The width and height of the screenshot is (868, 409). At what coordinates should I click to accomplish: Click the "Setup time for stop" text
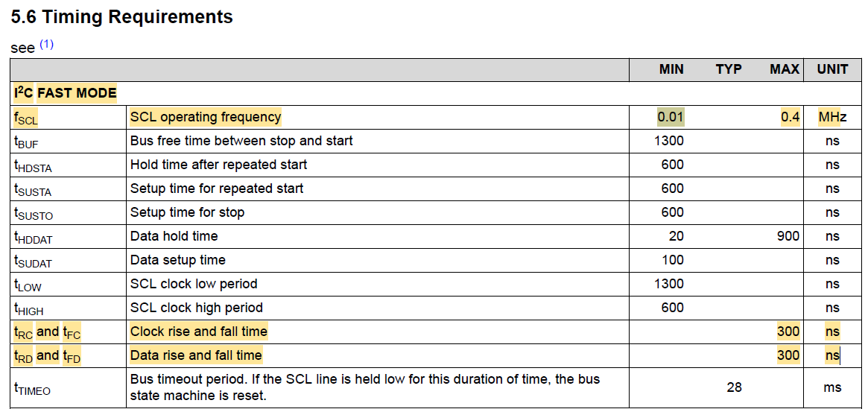click(x=187, y=212)
